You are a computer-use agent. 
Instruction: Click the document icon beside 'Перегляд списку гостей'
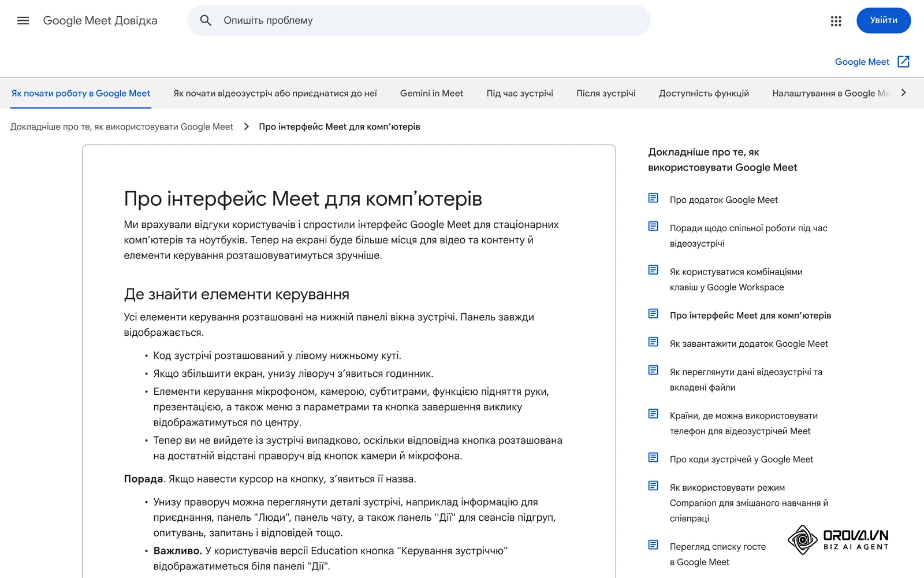tap(653, 545)
